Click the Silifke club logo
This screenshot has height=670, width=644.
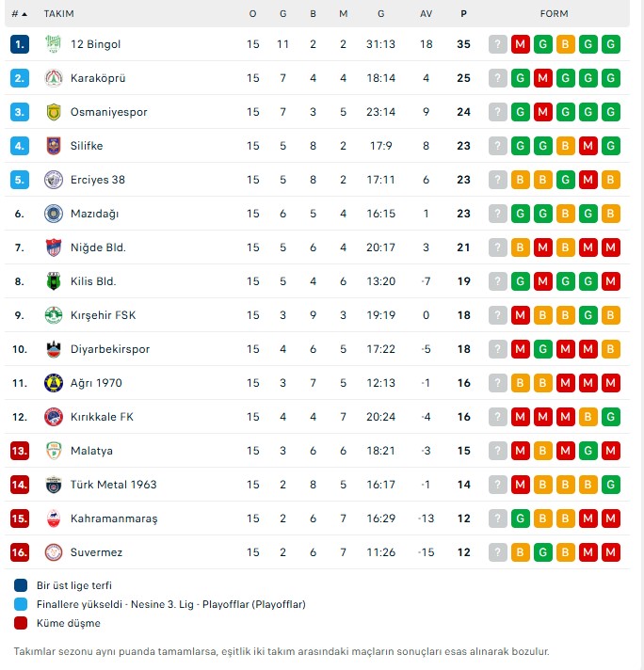point(53,146)
